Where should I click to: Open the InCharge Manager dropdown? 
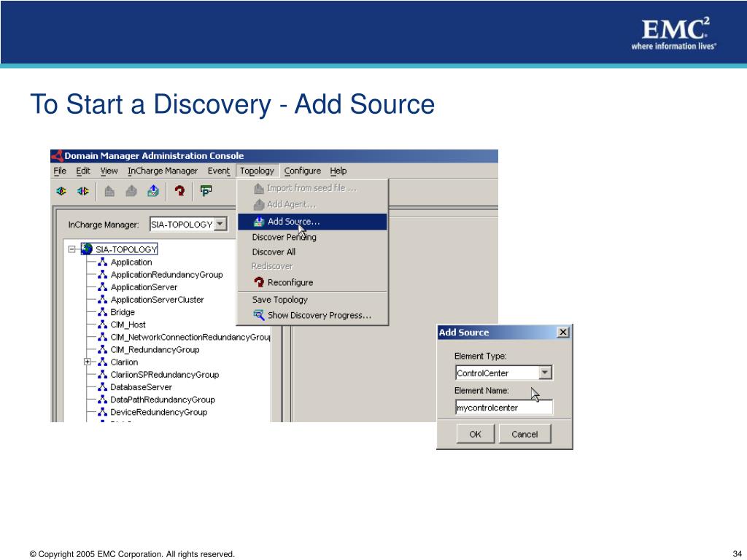point(220,224)
